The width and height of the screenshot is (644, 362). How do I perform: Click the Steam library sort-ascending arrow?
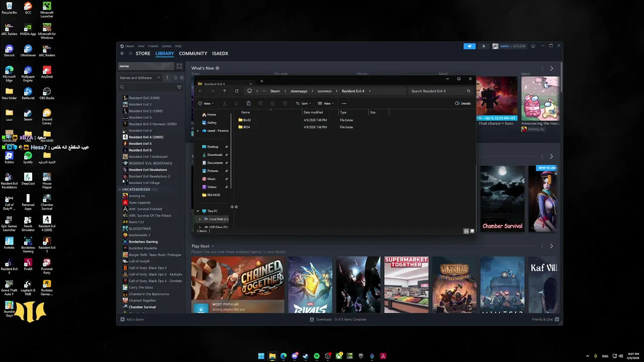pos(167,77)
